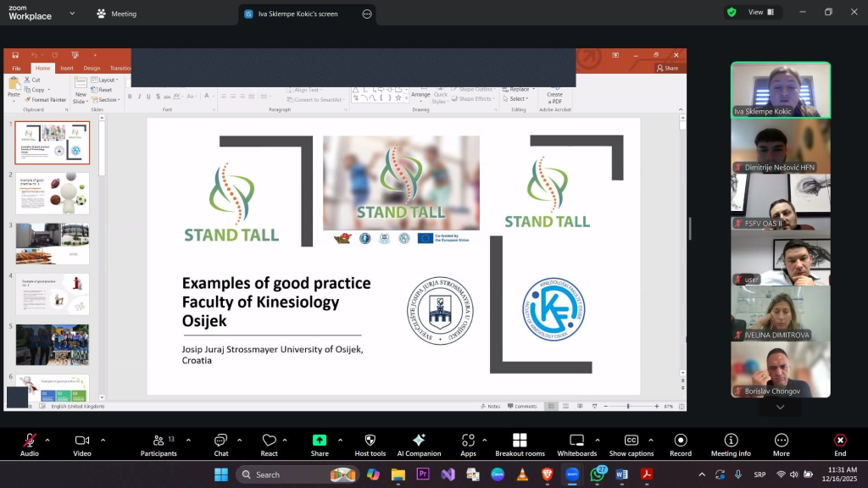This screenshot has height=488, width=868.
Task: Click the PowerPoint Home tab
Action: pyautogui.click(x=42, y=68)
